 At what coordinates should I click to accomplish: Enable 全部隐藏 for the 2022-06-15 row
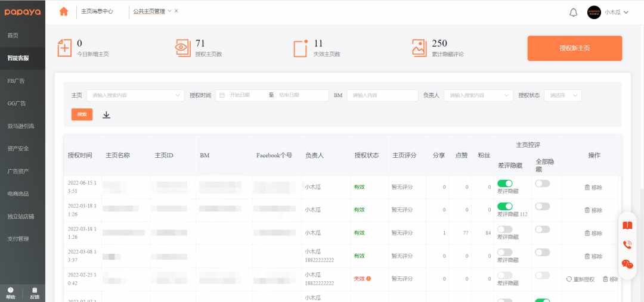click(542, 183)
